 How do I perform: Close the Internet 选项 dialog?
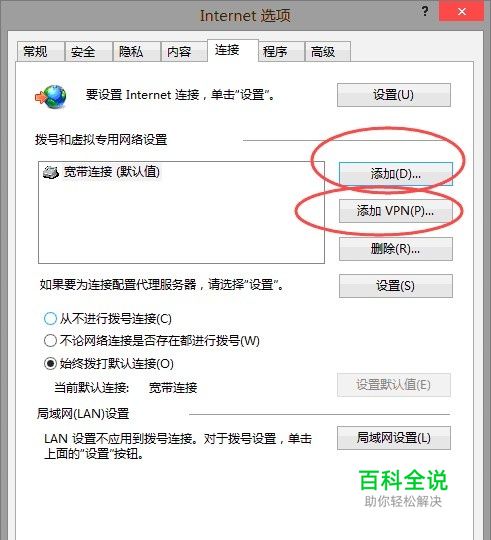point(461,12)
